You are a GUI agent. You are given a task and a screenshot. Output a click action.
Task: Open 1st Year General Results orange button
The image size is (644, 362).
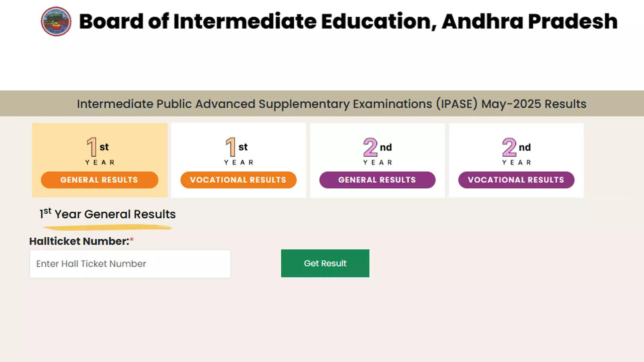(x=99, y=180)
